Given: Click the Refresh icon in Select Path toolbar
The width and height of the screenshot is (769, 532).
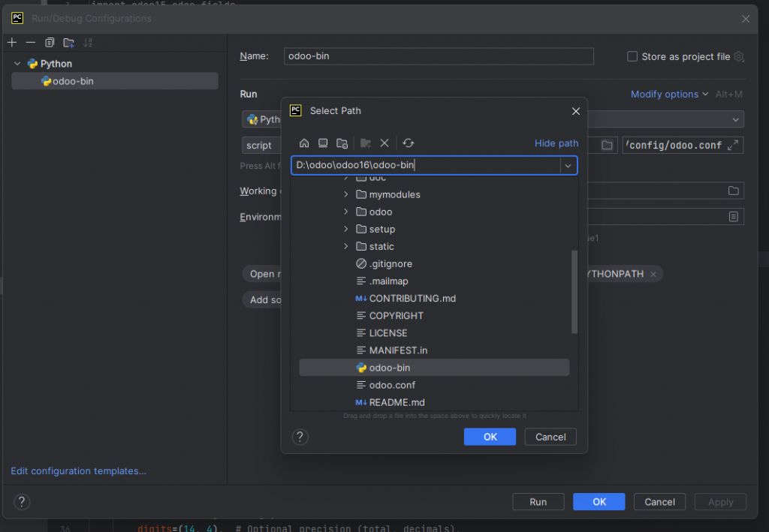Looking at the screenshot, I should coord(408,143).
